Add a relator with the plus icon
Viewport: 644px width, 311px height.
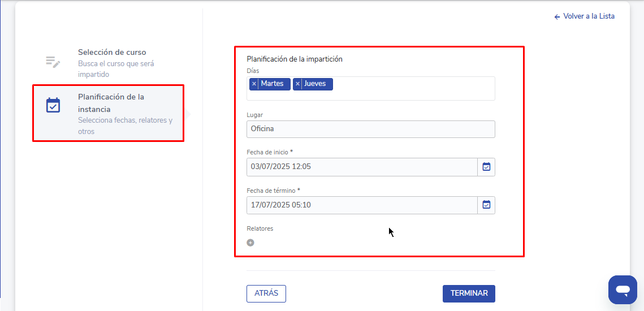coord(250,243)
